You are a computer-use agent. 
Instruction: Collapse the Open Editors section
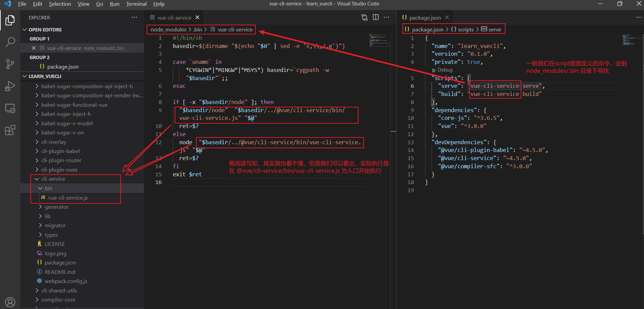(x=45, y=30)
